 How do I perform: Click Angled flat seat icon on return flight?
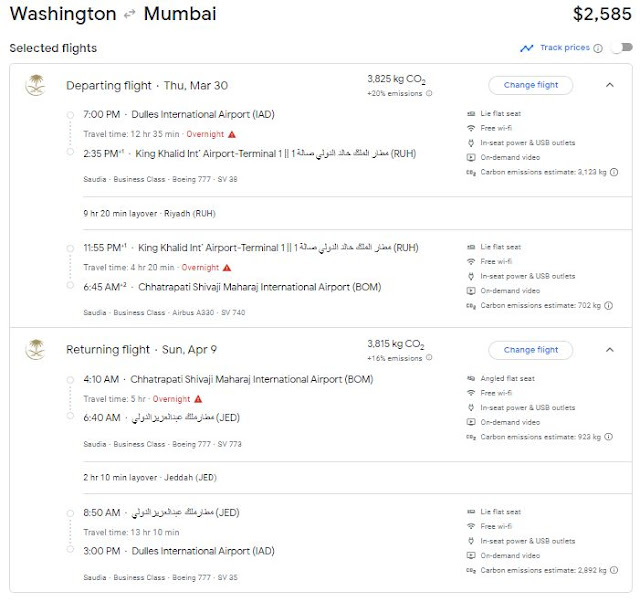click(471, 380)
